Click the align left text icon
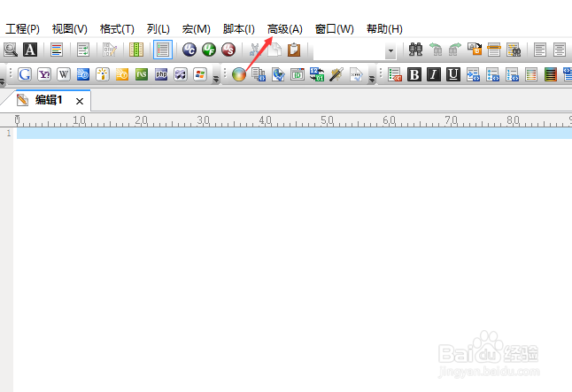 pyautogui.click(x=540, y=50)
